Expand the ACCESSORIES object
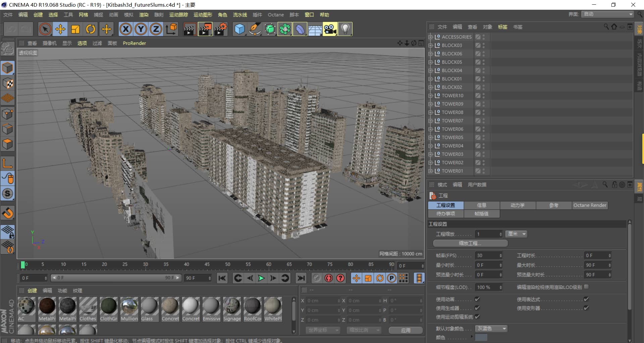 pyautogui.click(x=430, y=37)
